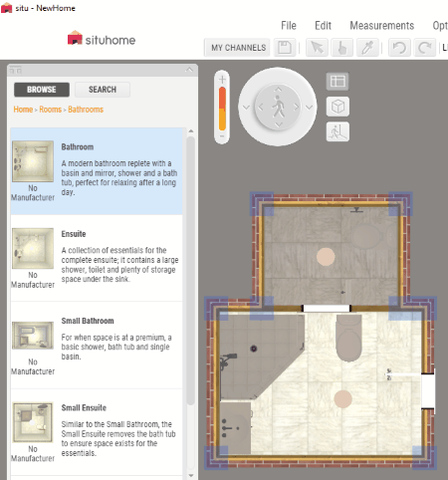Image resolution: width=448 pixels, height=480 pixels.
Task: Zoom out with the minus button
Action: tap(222, 136)
